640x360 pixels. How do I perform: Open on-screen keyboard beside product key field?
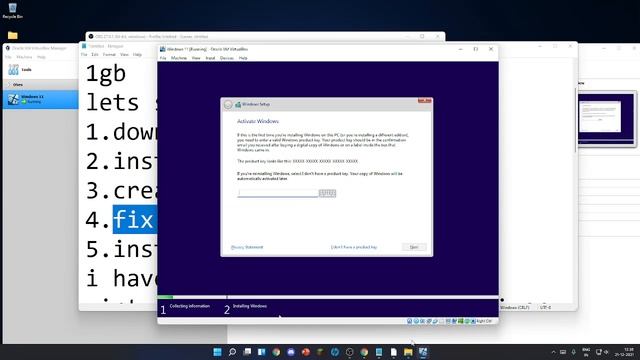pos(327,193)
